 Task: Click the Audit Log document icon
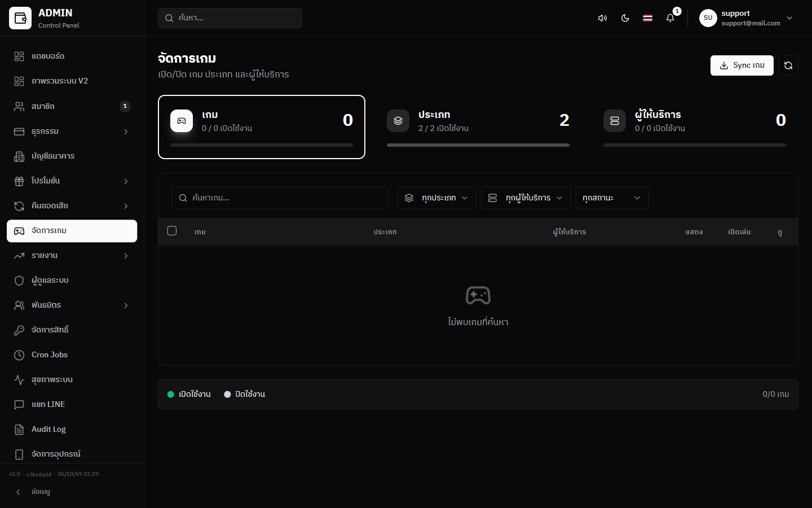pos(19,430)
